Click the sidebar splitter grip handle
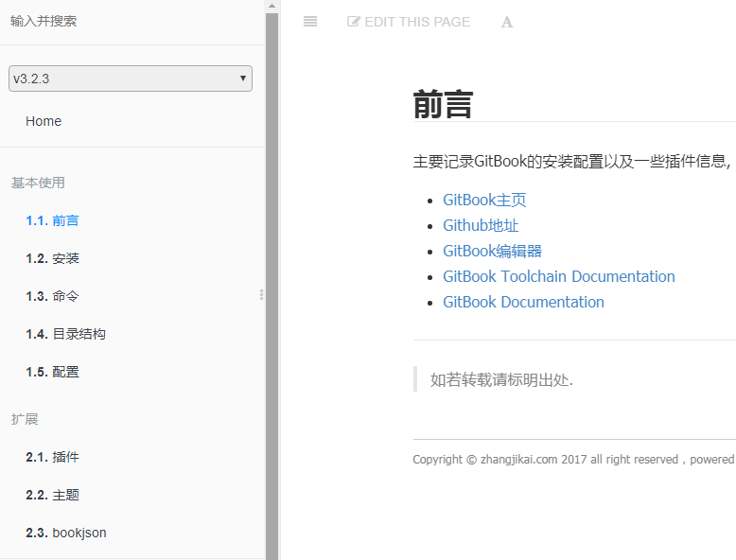Viewport: 736px width, 560px height. point(261,294)
